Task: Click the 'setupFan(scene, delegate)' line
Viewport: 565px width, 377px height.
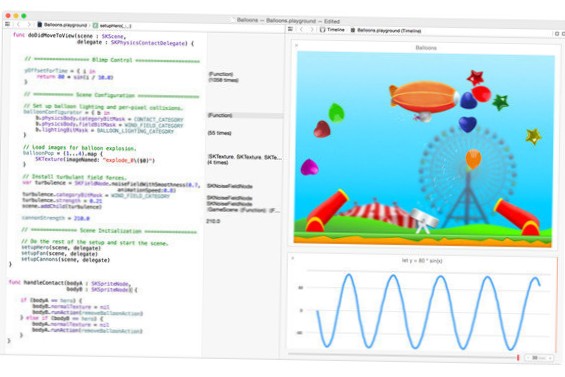Action: (x=59, y=254)
